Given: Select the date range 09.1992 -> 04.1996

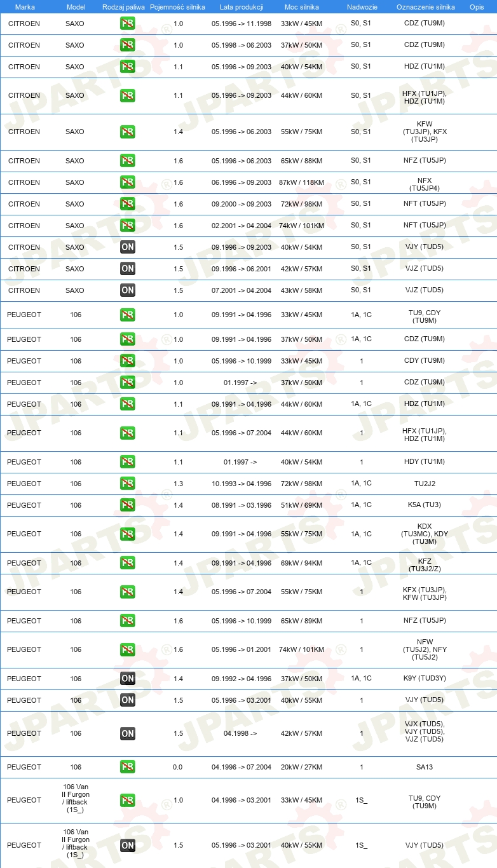Looking at the screenshot, I should click(x=242, y=679).
